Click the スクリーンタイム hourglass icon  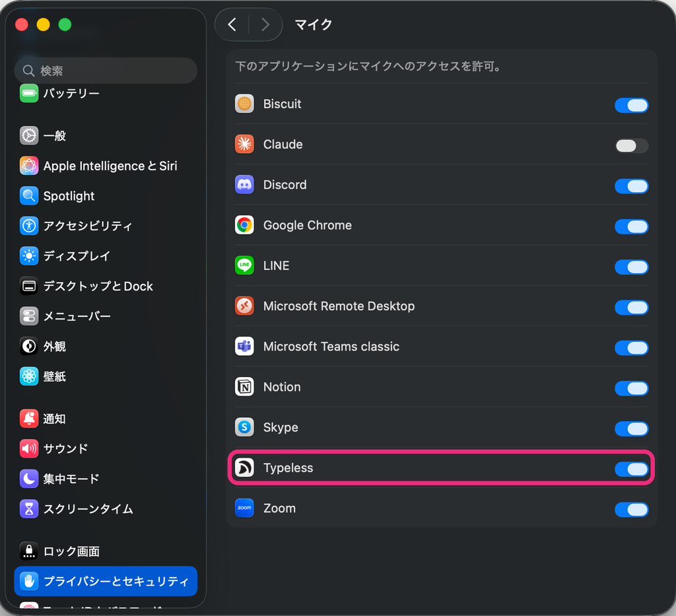click(x=29, y=509)
